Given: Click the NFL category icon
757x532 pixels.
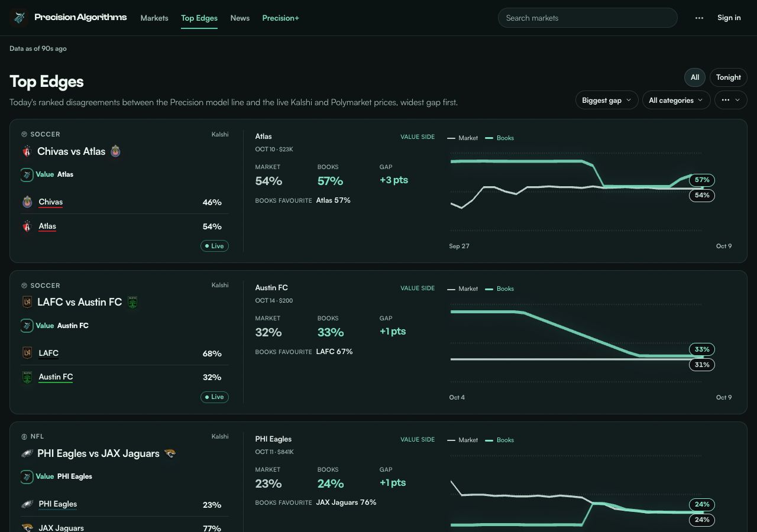Looking at the screenshot, I should 24,437.
